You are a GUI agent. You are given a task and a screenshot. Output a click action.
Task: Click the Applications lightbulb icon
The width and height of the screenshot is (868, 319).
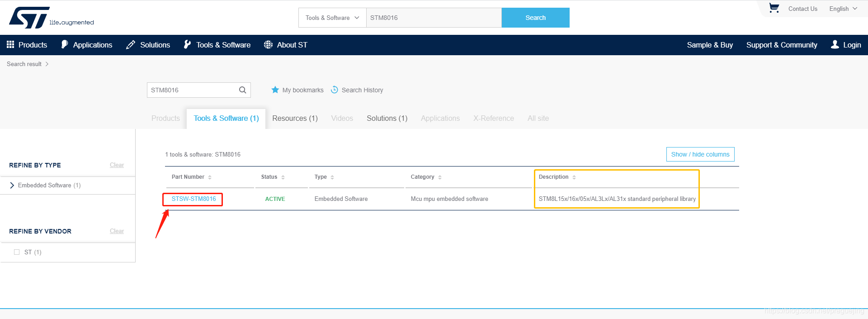(x=65, y=44)
